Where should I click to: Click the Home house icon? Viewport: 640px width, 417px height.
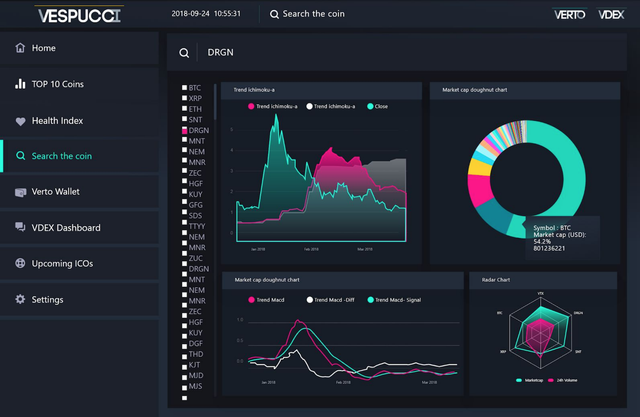pyautogui.click(x=20, y=48)
